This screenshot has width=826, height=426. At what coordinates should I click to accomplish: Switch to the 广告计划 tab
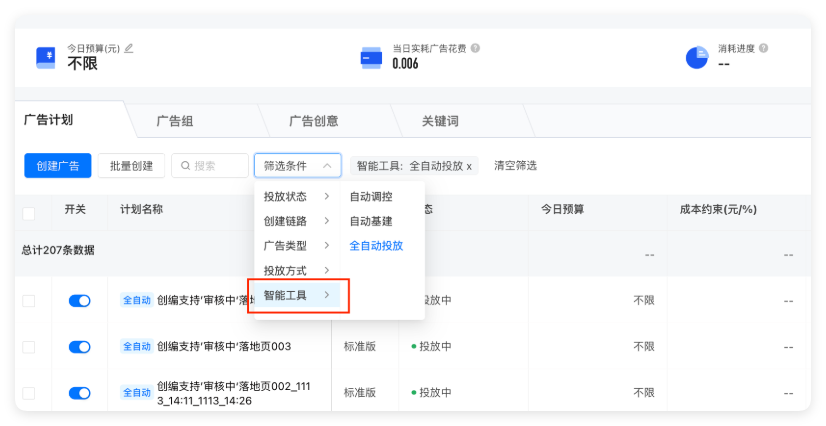click(x=48, y=120)
